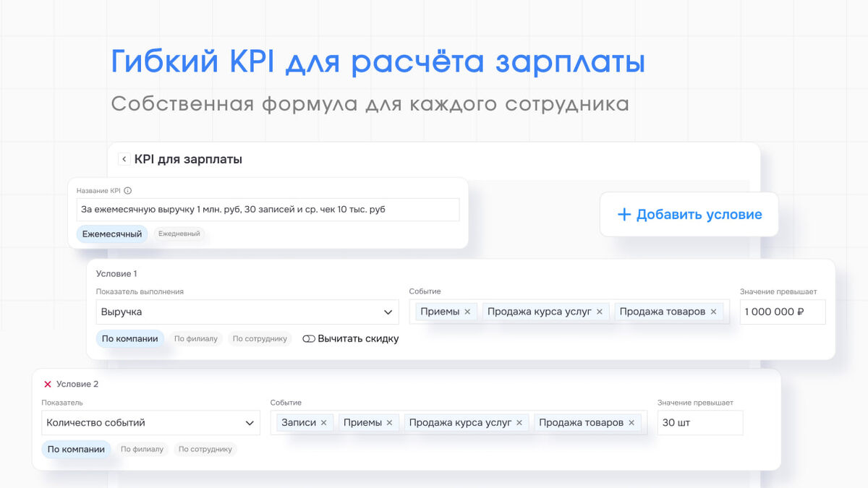
Task: Choose По сотруднику in Условие 1
Action: tap(260, 338)
